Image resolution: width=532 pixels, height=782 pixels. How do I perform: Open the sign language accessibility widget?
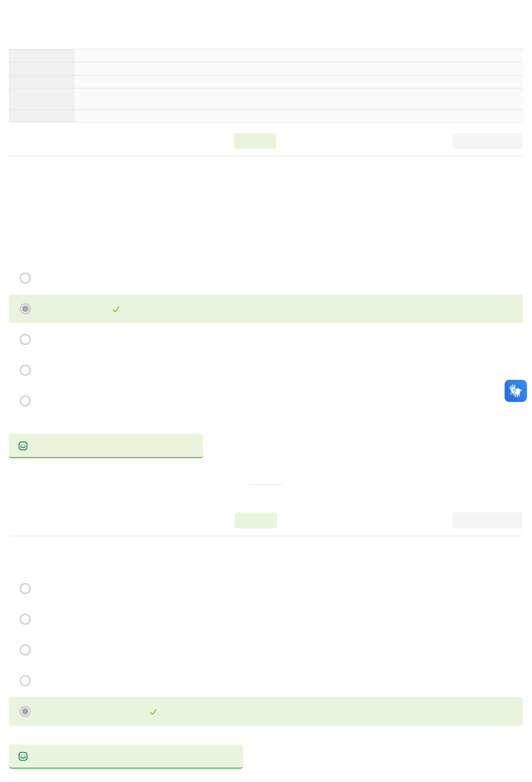(515, 391)
